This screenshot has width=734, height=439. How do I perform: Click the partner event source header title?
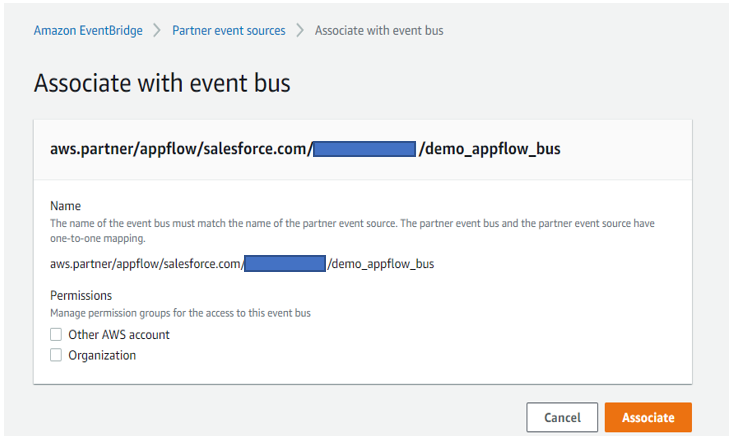tap(305, 149)
